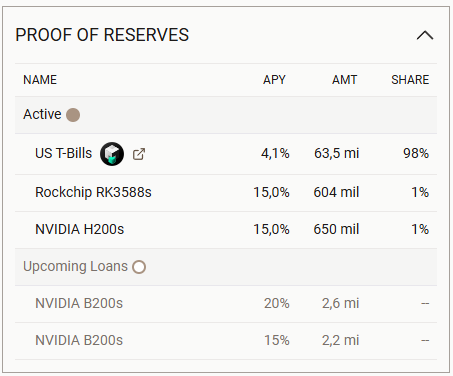Sort by the NAME column header
This screenshot has width=453, height=376.
coord(40,80)
